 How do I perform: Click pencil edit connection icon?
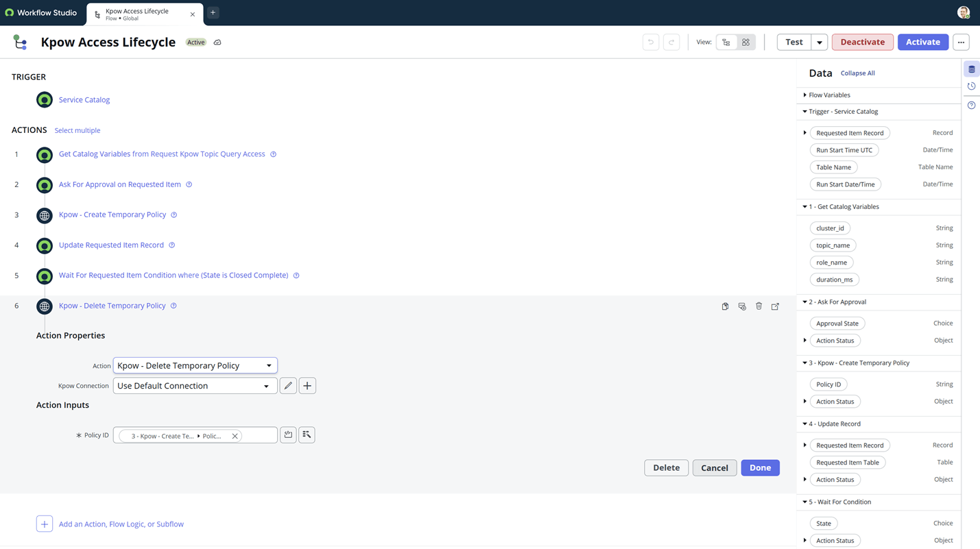tap(288, 386)
